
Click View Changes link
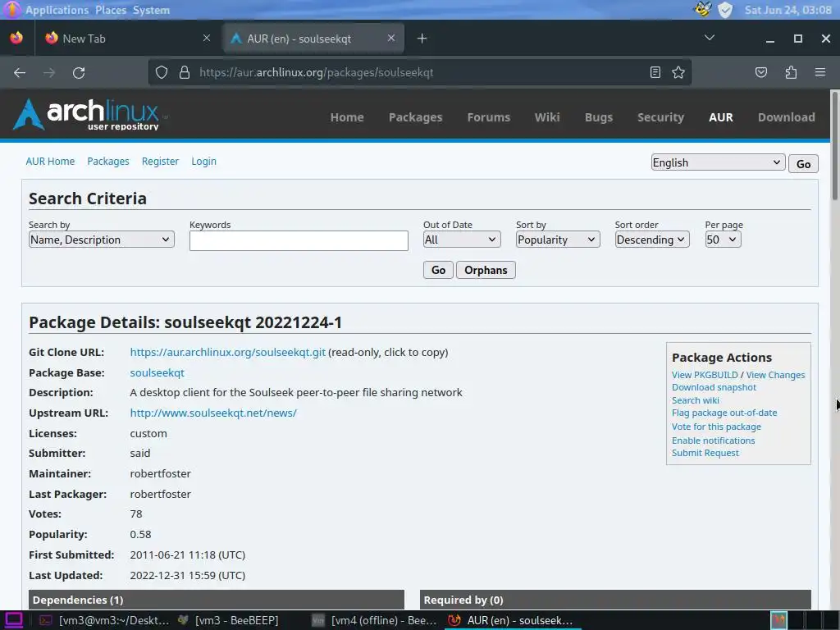tap(775, 374)
